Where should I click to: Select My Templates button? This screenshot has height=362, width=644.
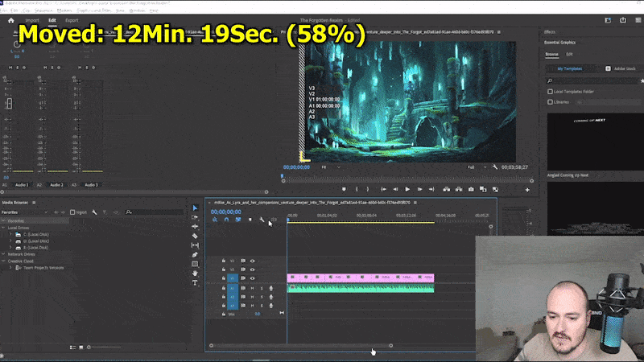click(570, 68)
